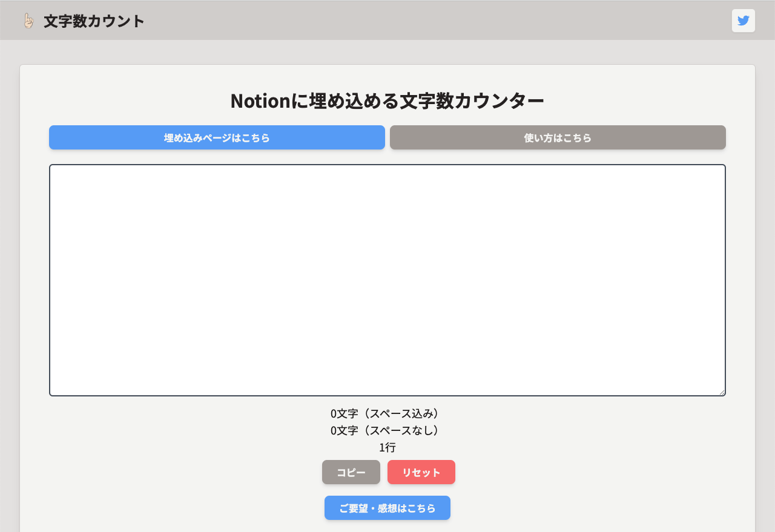Select the 1行 line count text
The height and width of the screenshot is (532, 775).
click(x=387, y=448)
